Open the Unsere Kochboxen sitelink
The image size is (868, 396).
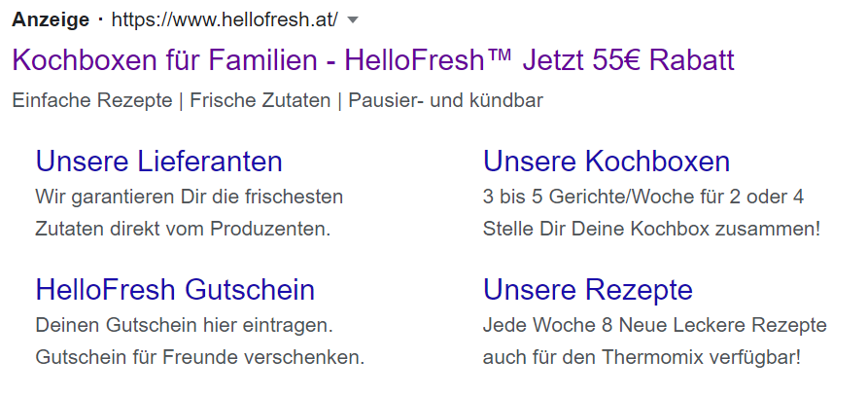coord(607,162)
